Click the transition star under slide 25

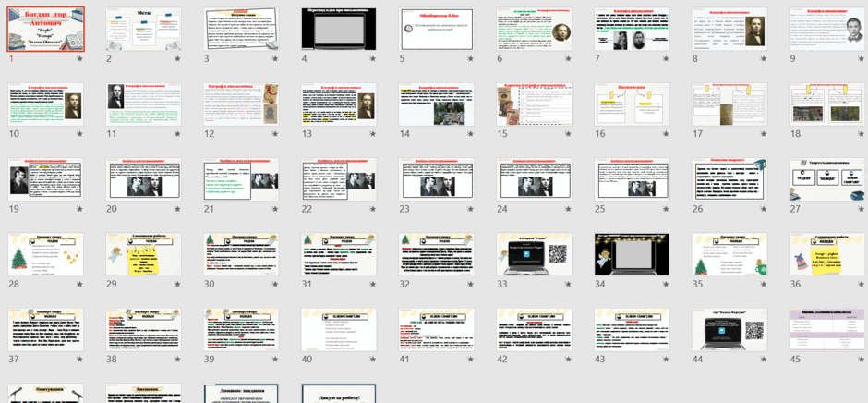point(666,209)
